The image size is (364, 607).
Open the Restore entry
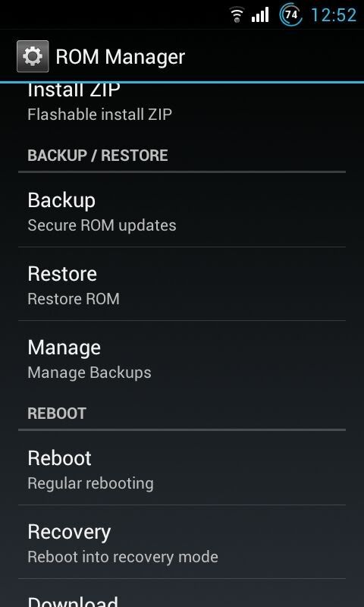(182, 284)
